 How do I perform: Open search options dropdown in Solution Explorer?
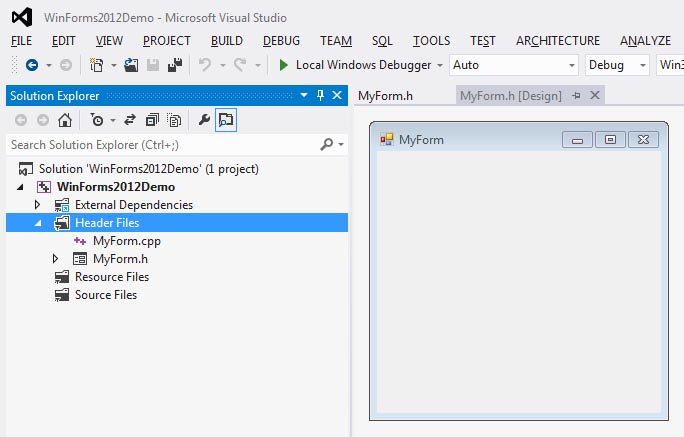click(x=341, y=144)
